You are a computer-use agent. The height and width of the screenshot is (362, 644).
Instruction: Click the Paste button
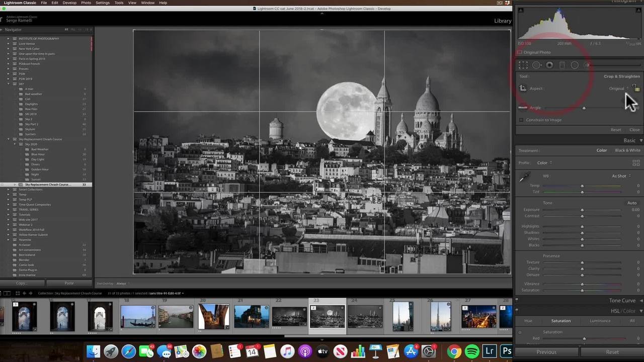coord(69,283)
